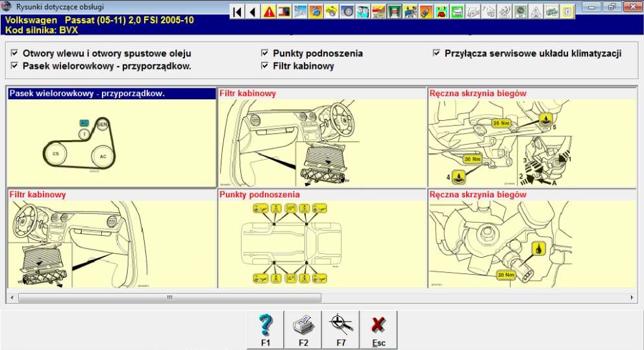Click the 30 Nm torque label
644x350 pixels.
pos(473,159)
